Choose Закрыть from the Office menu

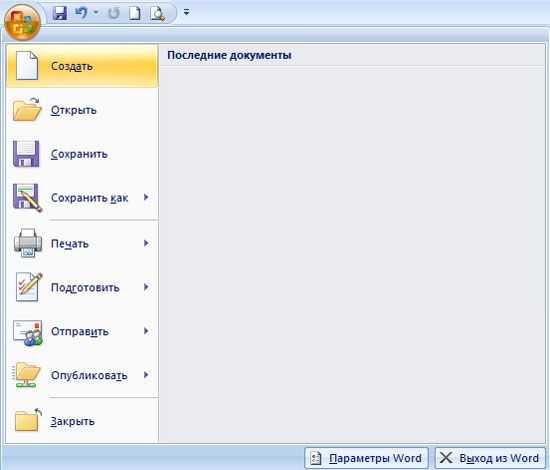(x=82, y=421)
